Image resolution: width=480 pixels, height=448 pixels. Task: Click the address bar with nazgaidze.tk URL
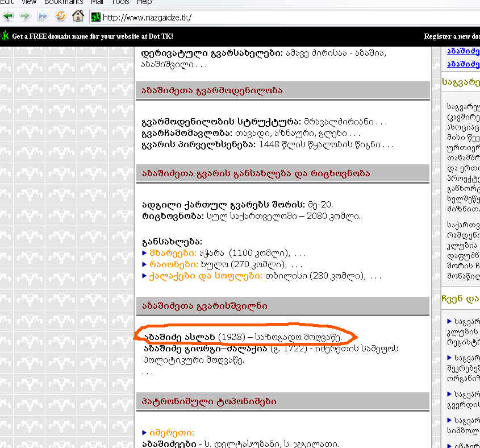[x=284, y=17]
